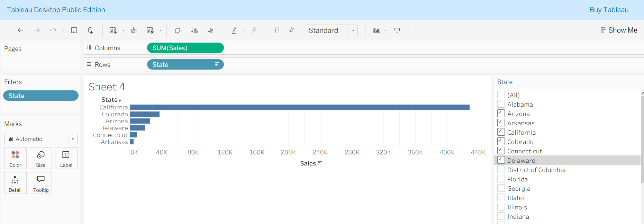Check the Florida state checkbox
Image resolution: width=644 pixels, height=224 pixels.
[x=501, y=179]
